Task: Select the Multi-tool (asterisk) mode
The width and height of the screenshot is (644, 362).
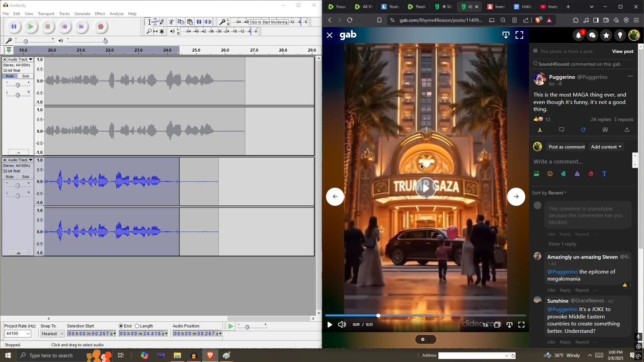Action: (x=162, y=31)
